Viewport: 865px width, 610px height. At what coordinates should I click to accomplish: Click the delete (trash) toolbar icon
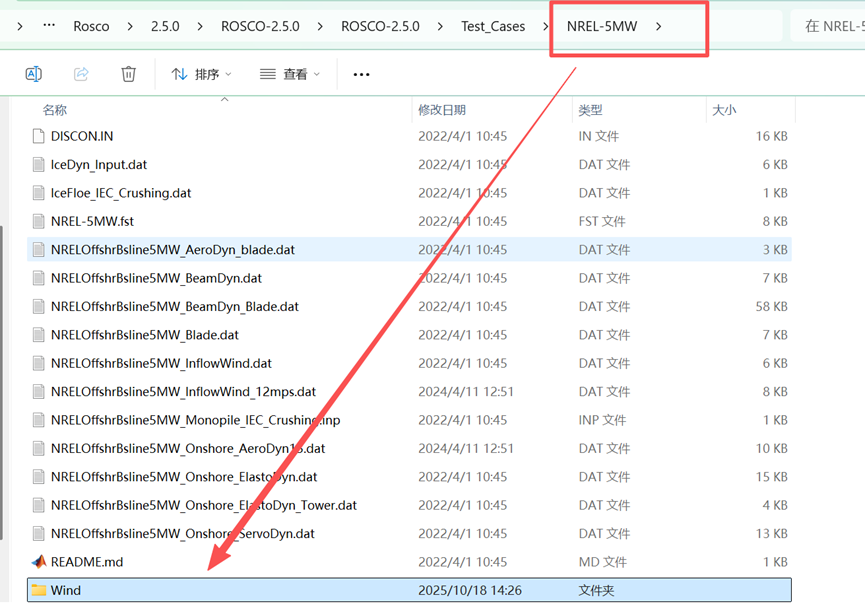[x=127, y=74]
